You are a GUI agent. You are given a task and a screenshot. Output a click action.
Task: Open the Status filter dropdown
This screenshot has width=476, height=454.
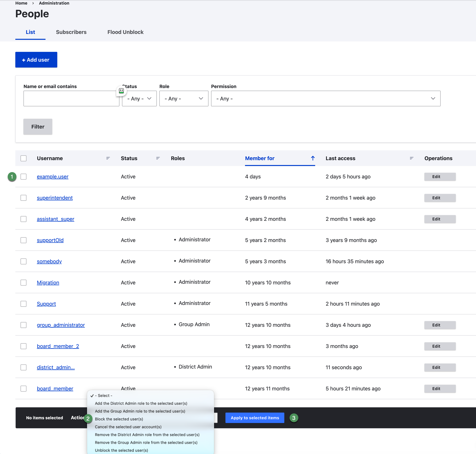coord(139,98)
